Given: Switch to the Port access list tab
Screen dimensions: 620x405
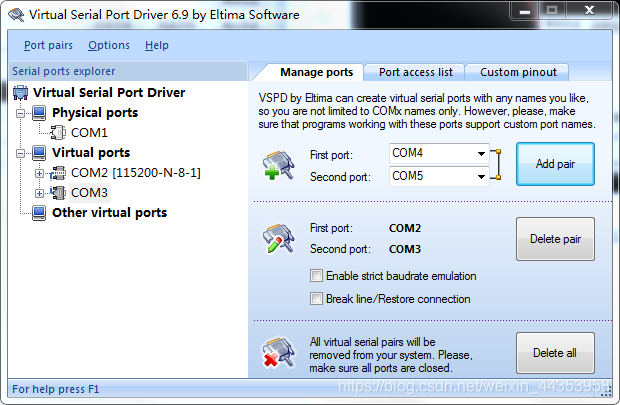Looking at the screenshot, I should point(415,72).
